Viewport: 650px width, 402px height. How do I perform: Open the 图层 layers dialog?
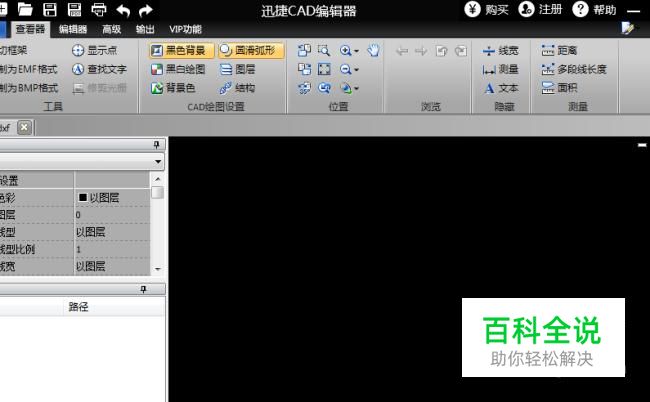point(237,69)
